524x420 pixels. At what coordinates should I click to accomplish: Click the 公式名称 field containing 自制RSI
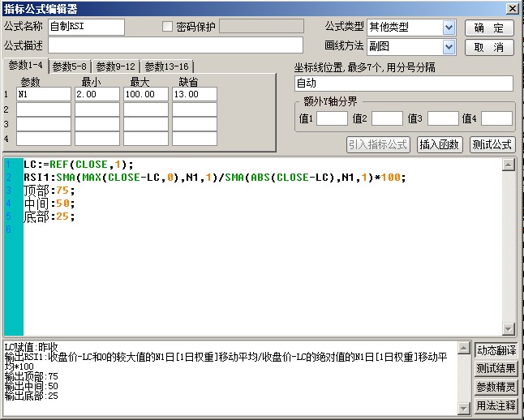click(87, 27)
